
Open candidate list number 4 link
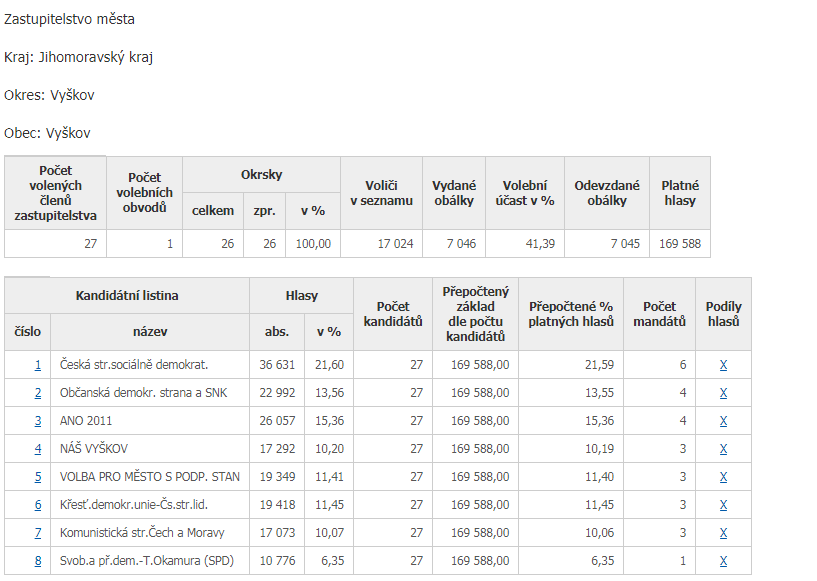[x=38, y=449]
